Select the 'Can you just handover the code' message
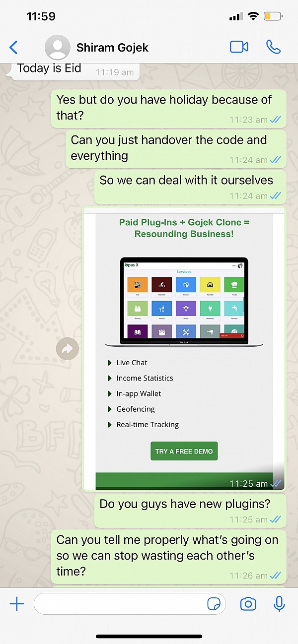The image size is (298, 644). [x=176, y=149]
